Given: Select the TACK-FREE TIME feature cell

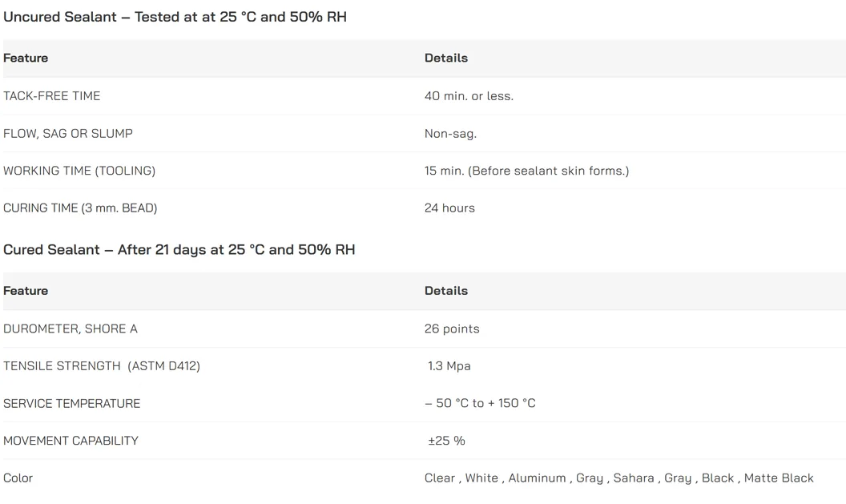Looking at the screenshot, I should (x=52, y=96).
